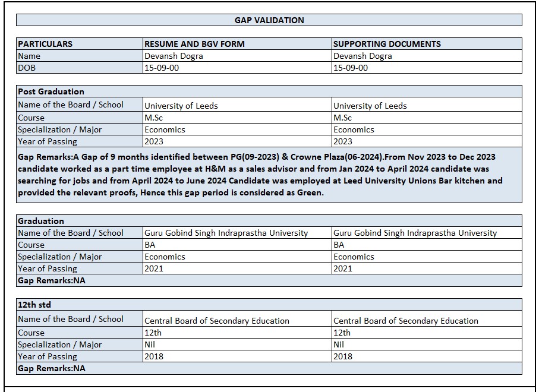Click the 12th std section header
This screenshot has height=392, width=539.
pos(34,305)
